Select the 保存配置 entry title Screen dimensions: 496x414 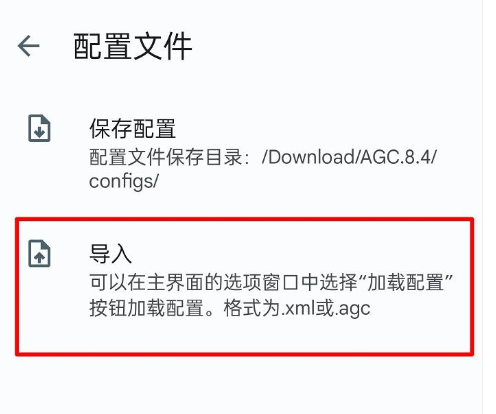tap(132, 128)
